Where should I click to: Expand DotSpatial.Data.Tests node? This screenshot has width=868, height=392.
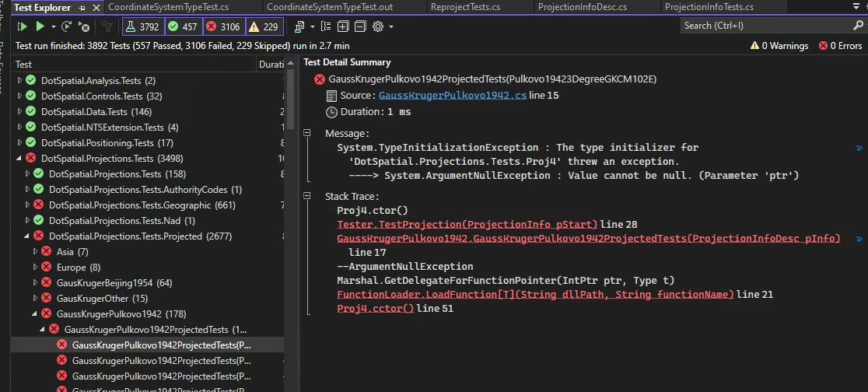[20, 111]
